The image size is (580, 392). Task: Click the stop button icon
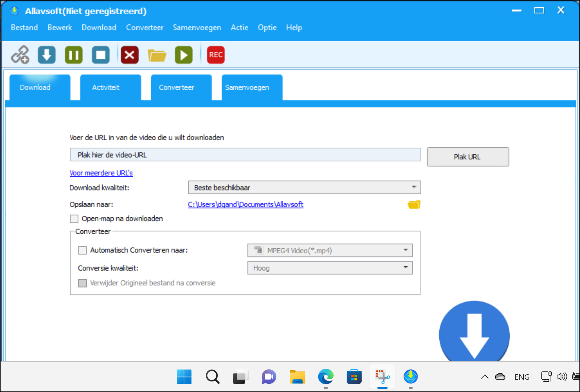tap(101, 54)
